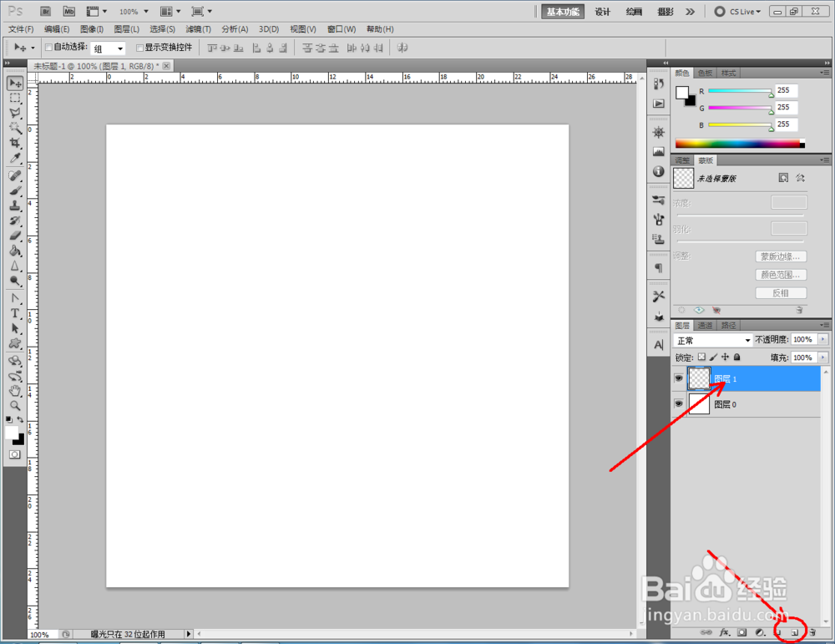Switch to the 通道 tab
The width and height of the screenshot is (835, 644).
(705, 326)
